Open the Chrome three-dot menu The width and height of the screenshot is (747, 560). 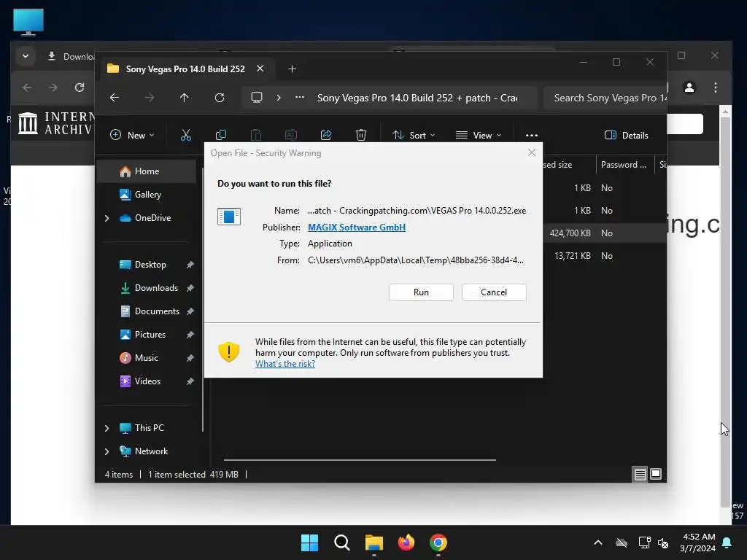[x=715, y=87]
